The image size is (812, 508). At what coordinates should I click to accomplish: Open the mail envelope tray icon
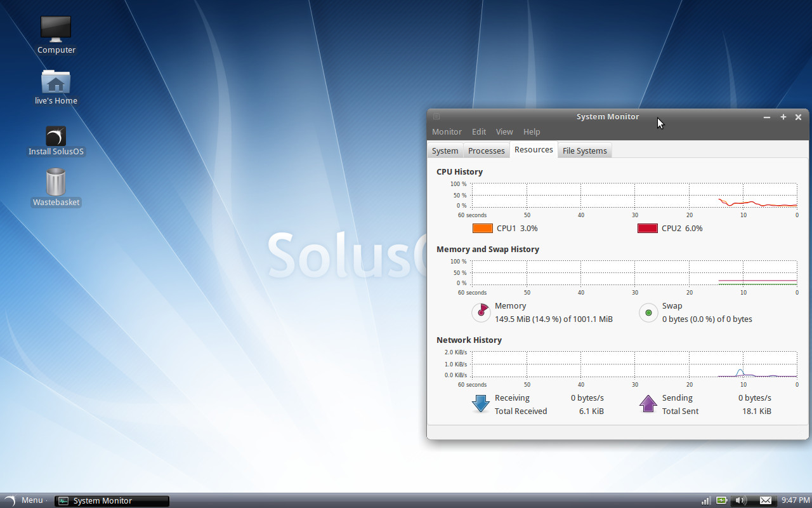pos(764,500)
